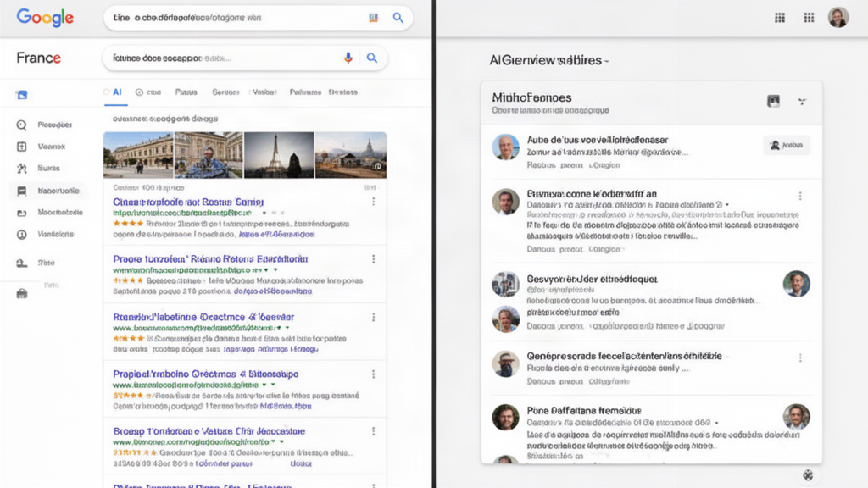Switch to the Vasioa tab

point(264,92)
